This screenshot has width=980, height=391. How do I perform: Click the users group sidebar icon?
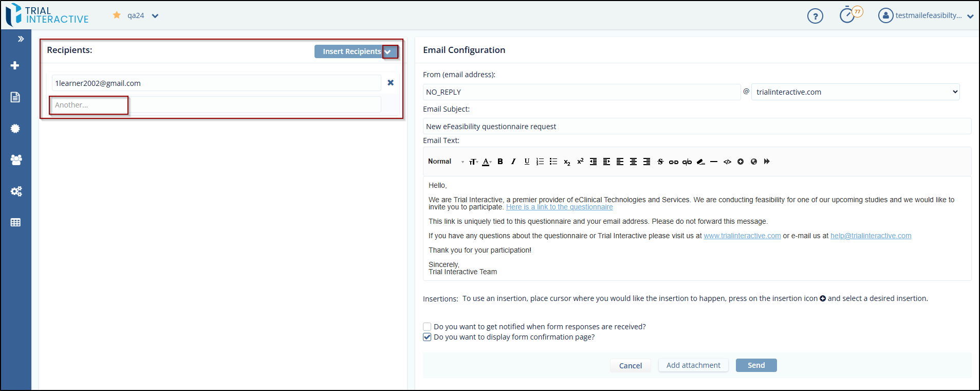coord(16,160)
